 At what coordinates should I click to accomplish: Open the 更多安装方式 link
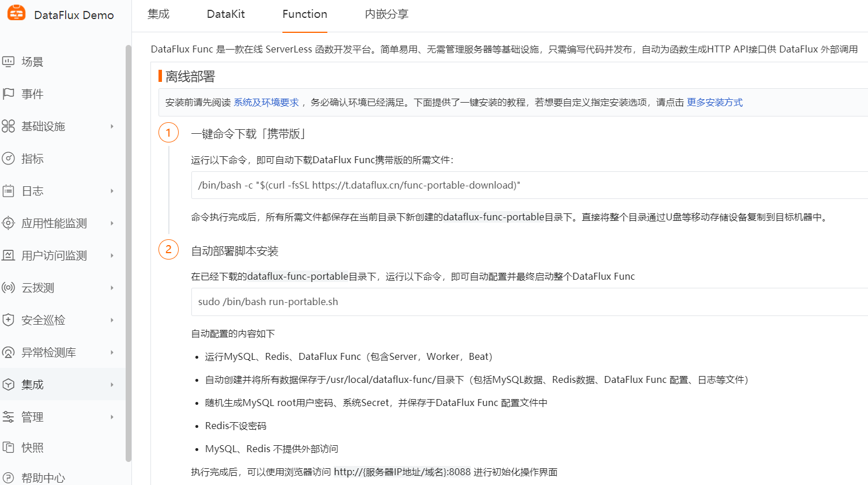pyautogui.click(x=715, y=102)
